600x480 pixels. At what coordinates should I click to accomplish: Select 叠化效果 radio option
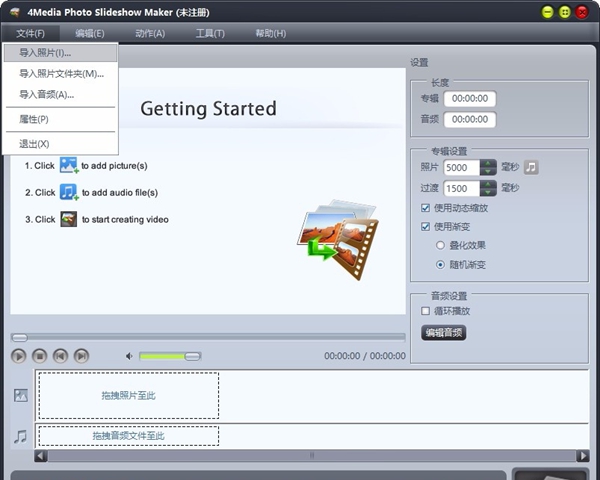tap(440, 245)
